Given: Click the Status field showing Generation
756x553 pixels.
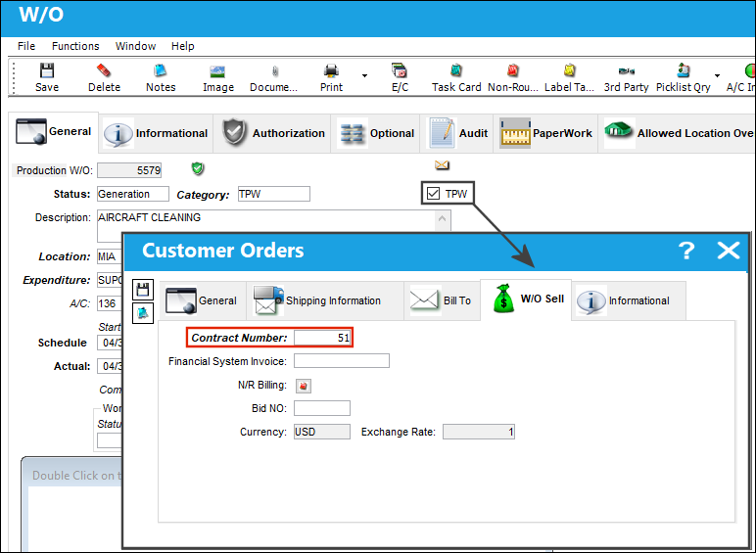Looking at the screenshot, I should coord(133,194).
